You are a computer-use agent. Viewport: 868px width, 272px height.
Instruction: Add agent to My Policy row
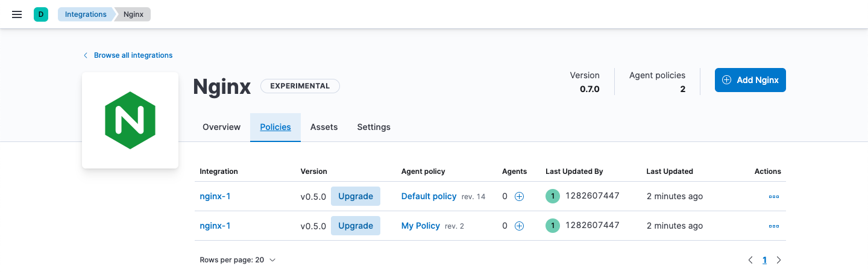pos(519,226)
